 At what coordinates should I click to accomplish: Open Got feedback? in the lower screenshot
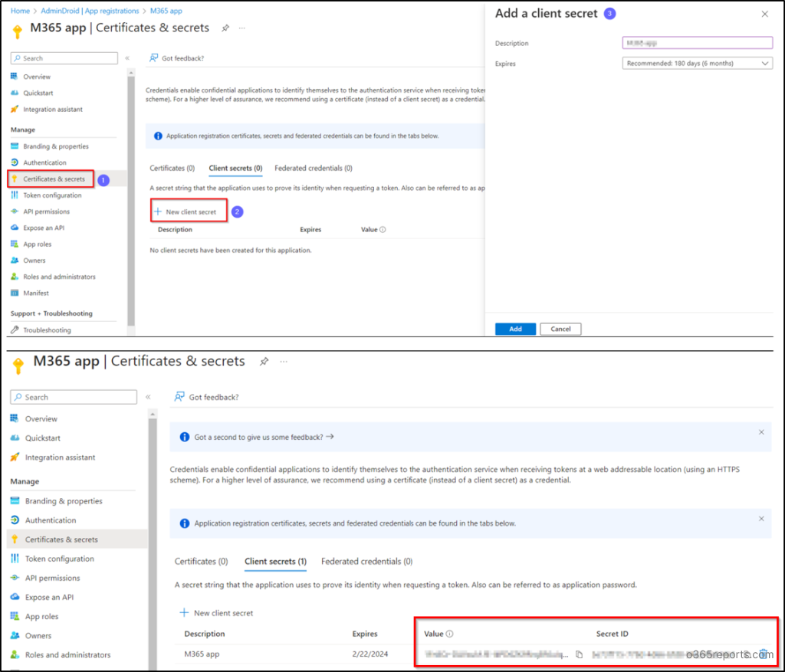206,397
